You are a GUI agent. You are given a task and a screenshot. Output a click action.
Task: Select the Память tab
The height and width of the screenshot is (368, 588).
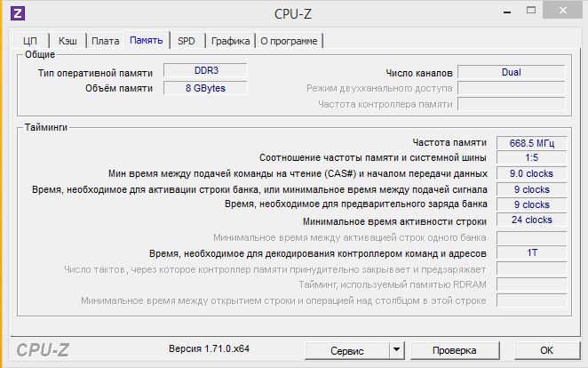coord(147,40)
